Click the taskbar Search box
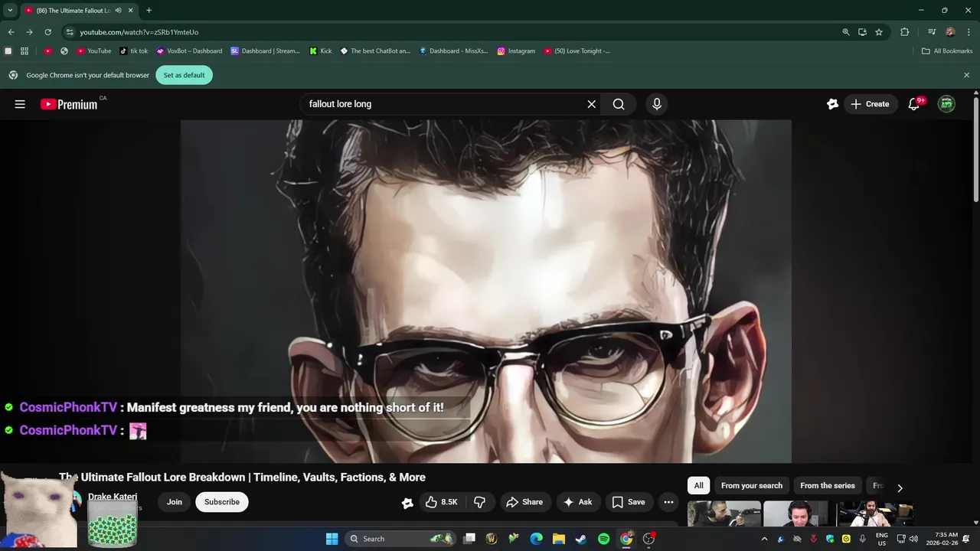 tap(400, 539)
